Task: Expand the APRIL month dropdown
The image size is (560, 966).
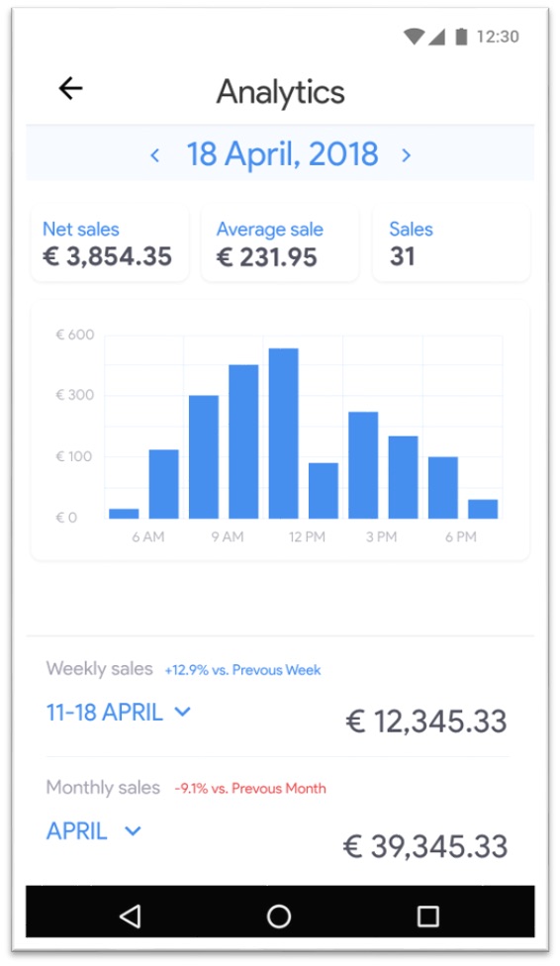Action: tap(94, 831)
